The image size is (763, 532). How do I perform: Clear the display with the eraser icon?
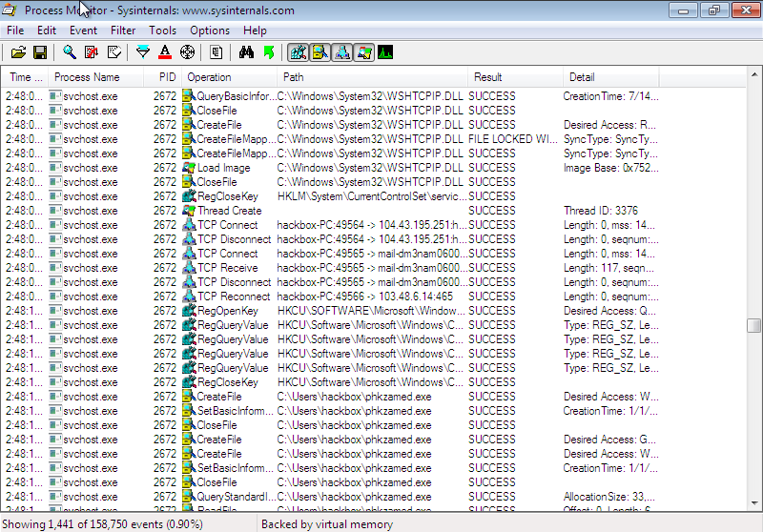click(x=113, y=52)
